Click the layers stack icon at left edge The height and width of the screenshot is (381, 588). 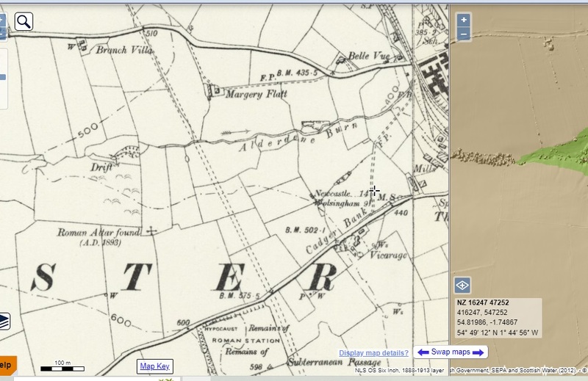4,321
